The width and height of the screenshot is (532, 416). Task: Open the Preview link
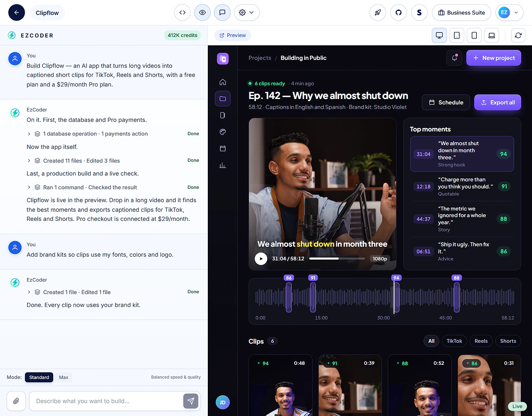[233, 35]
